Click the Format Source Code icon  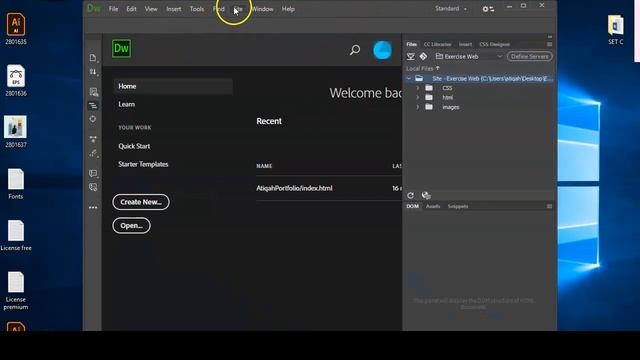(x=93, y=153)
